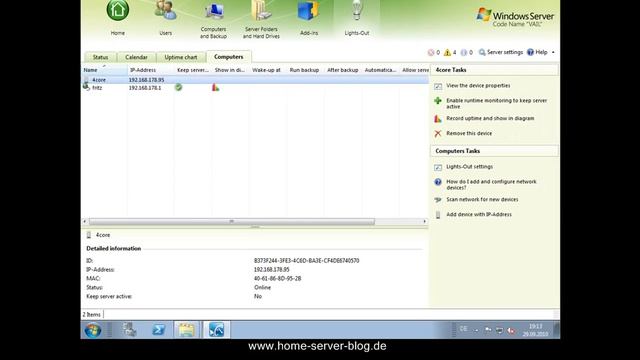Click the horizontal scrollbar right arrow
The width and height of the screenshot is (640, 360).
pyautogui.click(x=424, y=222)
